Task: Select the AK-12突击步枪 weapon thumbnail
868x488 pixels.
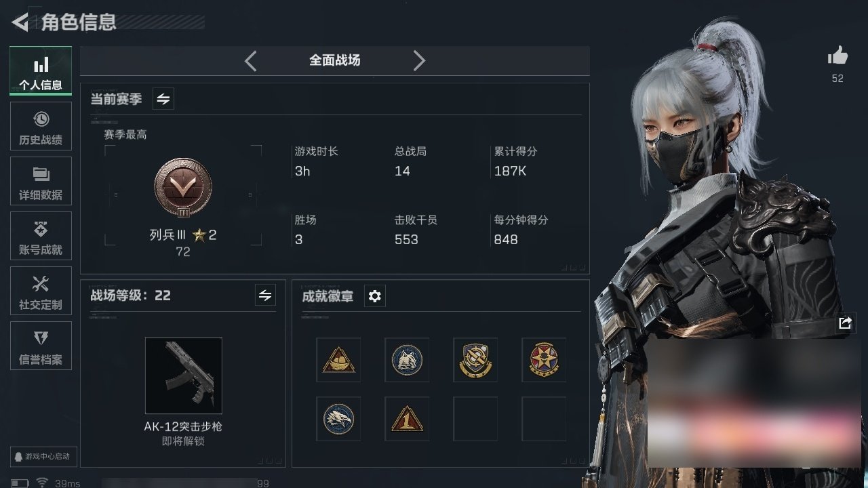Action: (x=183, y=375)
